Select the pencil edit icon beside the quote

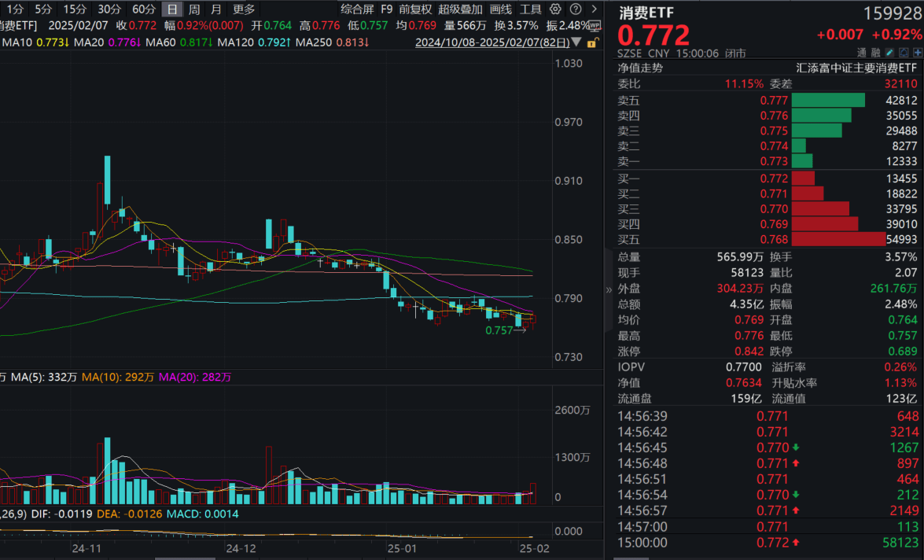(889, 53)
